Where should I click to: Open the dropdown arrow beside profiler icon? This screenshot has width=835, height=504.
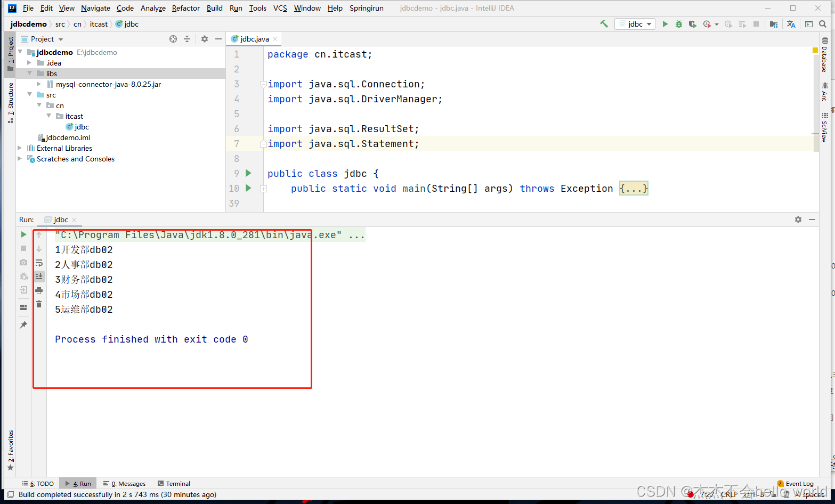click(x=717, y=25)
